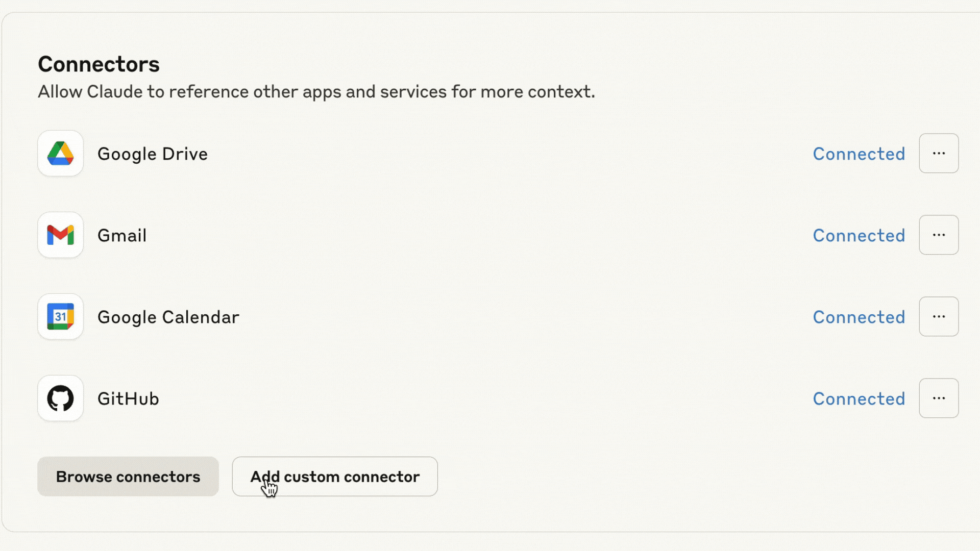Image resolution: width=980 pixels, height=551 pixels.
Task: Click the connectors description text
Action: [x=316, y=92]
